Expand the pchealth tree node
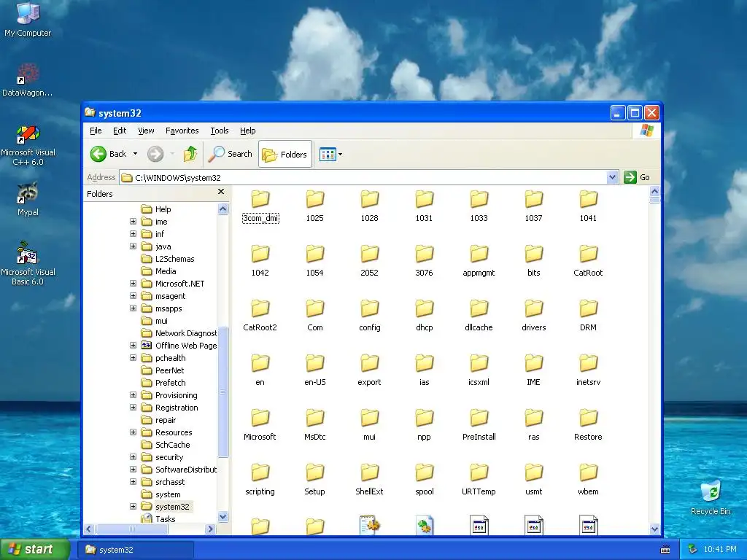Viewport: 747px width, 560px height. (x=133, y=357)
